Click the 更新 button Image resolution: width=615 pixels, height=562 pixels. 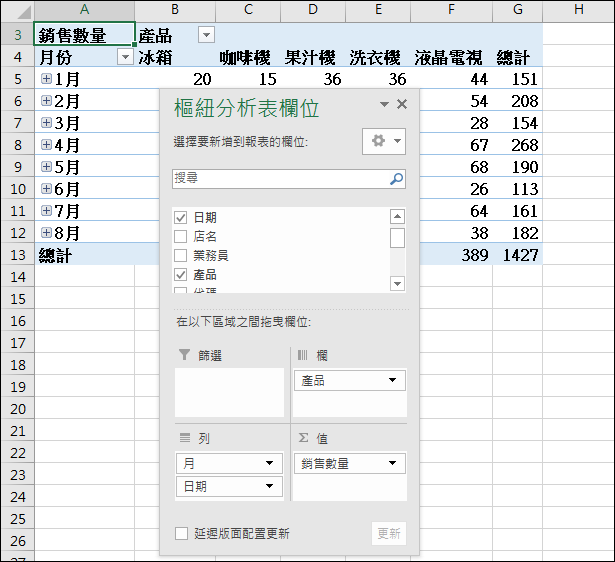point(389,533)
